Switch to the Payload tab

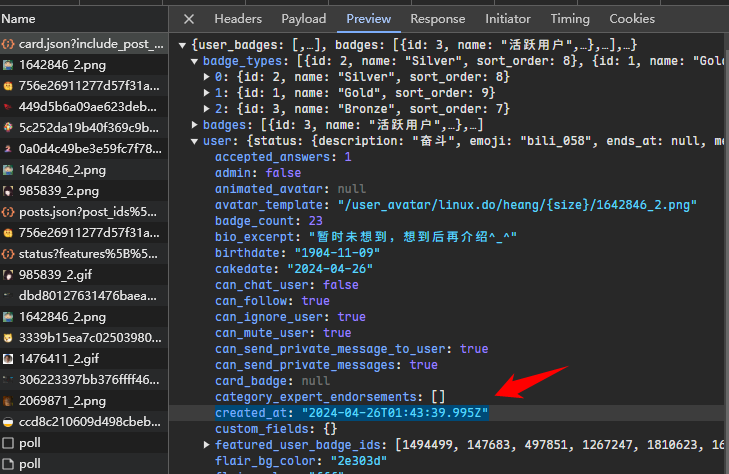(304, 19)
